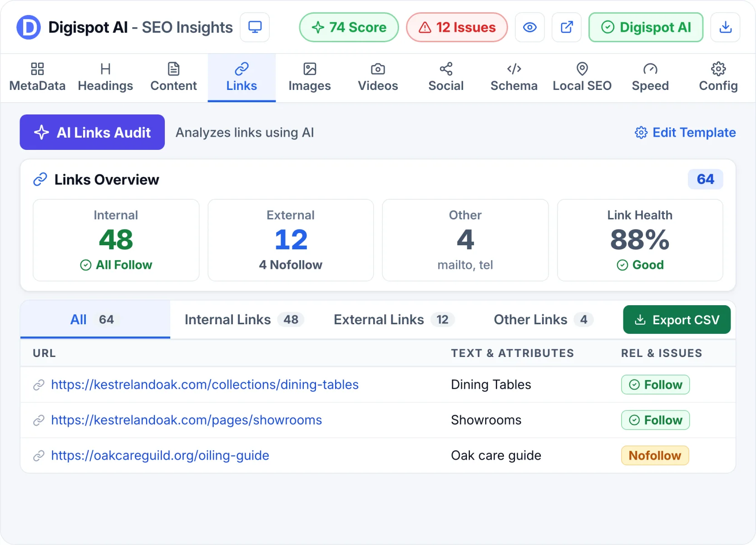Viewport: 756px width, 545px height.
Task: Click Follow badge in Dining Tables row
Action: click(655, 385)
